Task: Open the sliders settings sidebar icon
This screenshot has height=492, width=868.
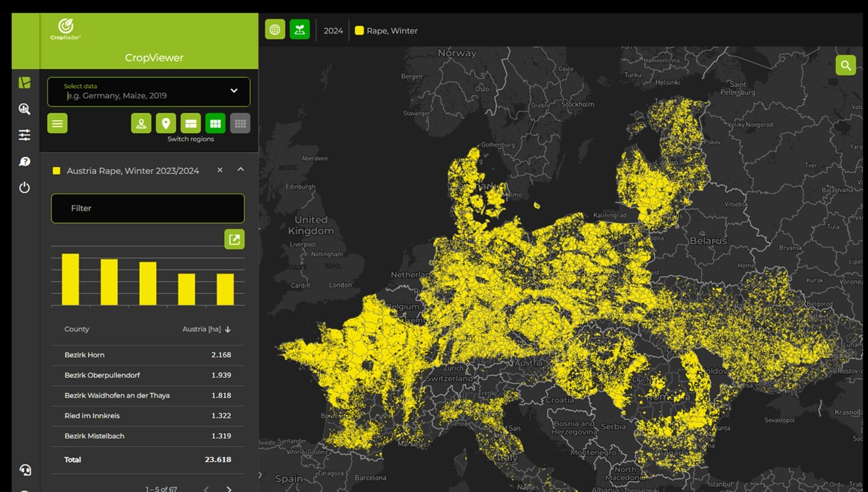Action: [24, 135]
